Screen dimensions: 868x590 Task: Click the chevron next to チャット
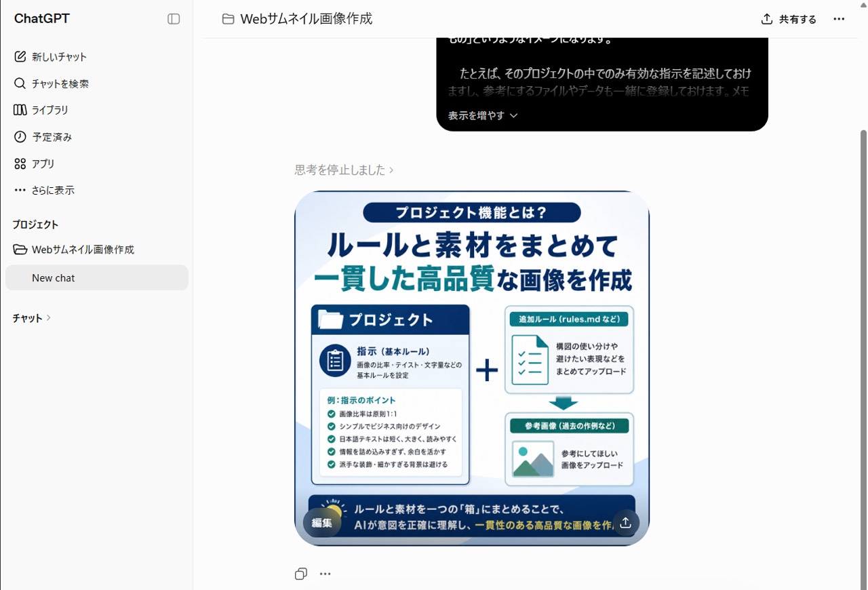tap(49, 318)
